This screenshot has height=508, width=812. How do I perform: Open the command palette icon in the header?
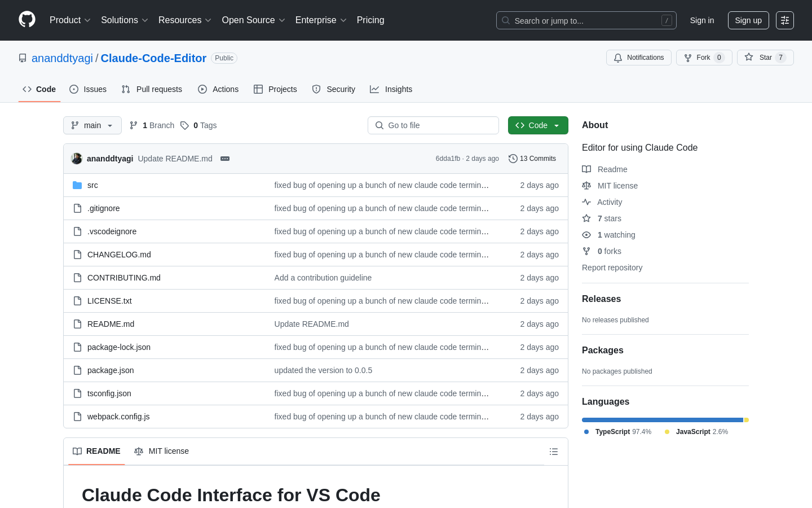[785, 20]
